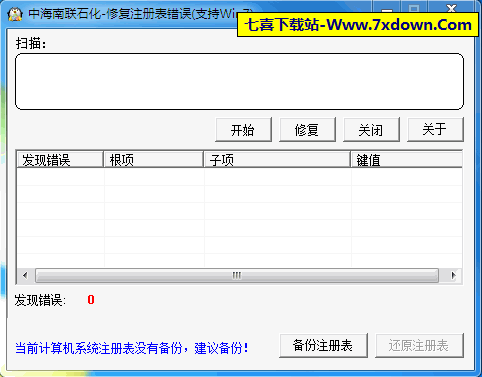Image resolution: width=482 pixels, height=377 pixels.
Task: Close the window via title bar X
Action: coord(452,9)
